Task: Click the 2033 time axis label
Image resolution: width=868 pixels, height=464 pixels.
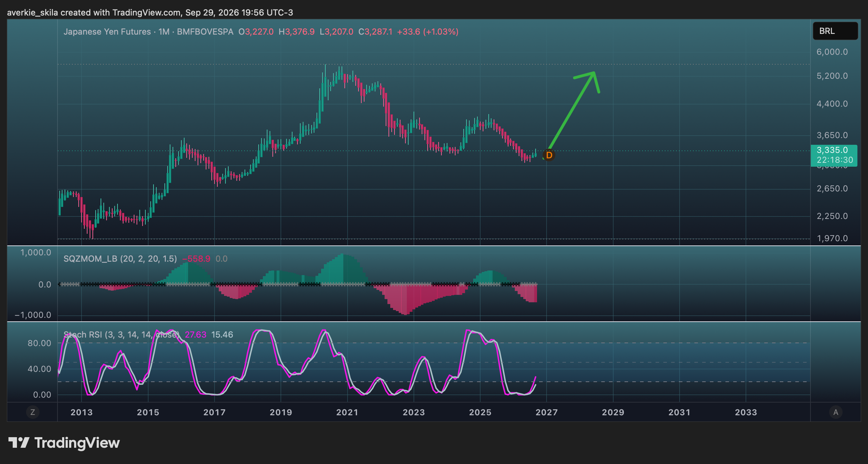Action: click(x=746, y=412)
